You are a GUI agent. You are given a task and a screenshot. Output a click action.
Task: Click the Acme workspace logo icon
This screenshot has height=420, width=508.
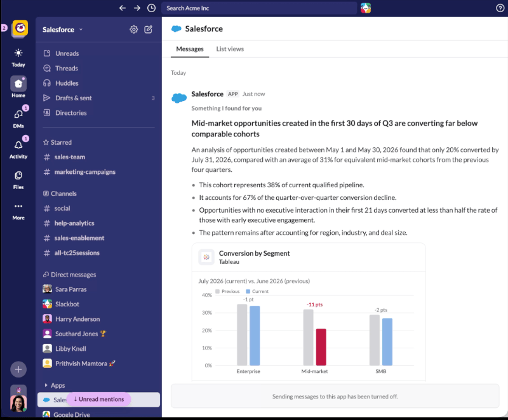tap(20, 29)
